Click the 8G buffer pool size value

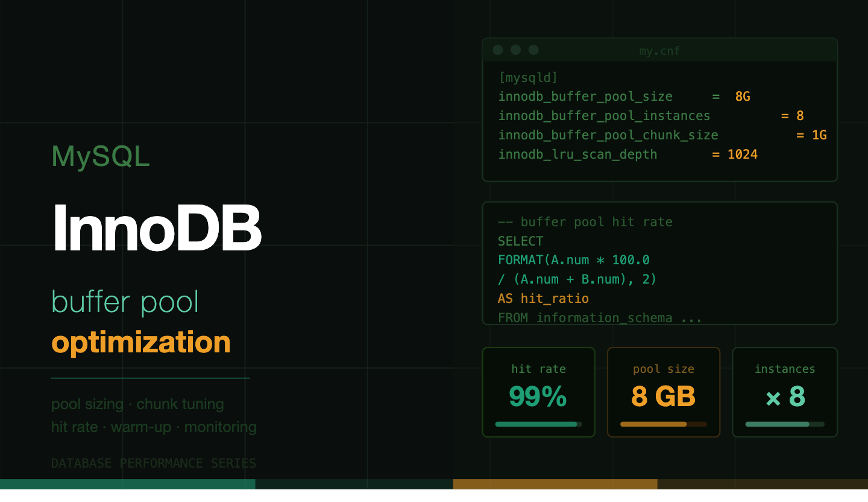[x=743, y=97]
